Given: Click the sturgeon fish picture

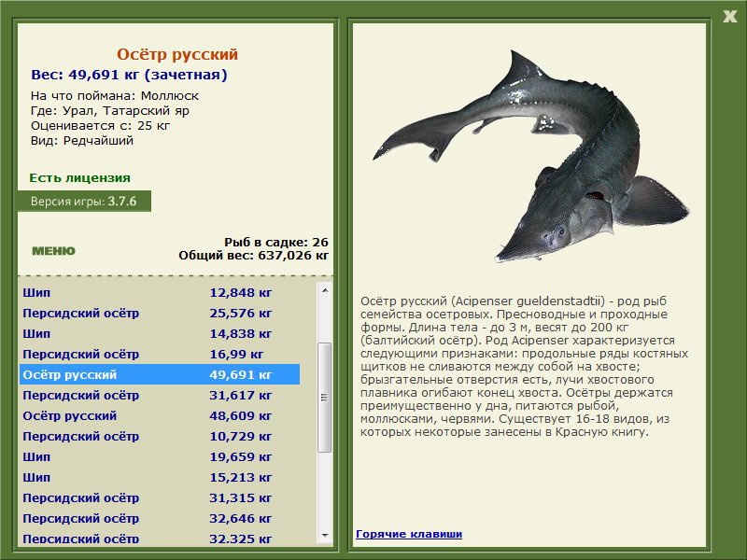Looking at the screenshot, I should pyautogui.click(x=530, y=157).
